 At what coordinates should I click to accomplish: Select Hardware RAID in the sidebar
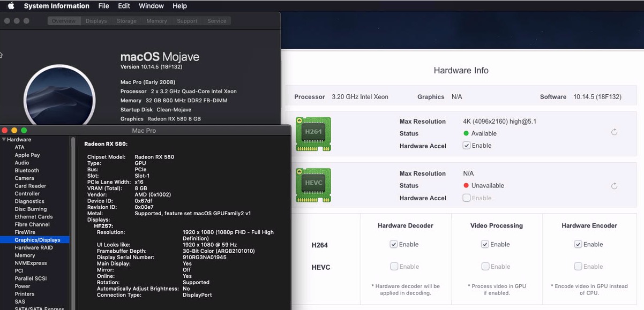[x=35, y=248]
